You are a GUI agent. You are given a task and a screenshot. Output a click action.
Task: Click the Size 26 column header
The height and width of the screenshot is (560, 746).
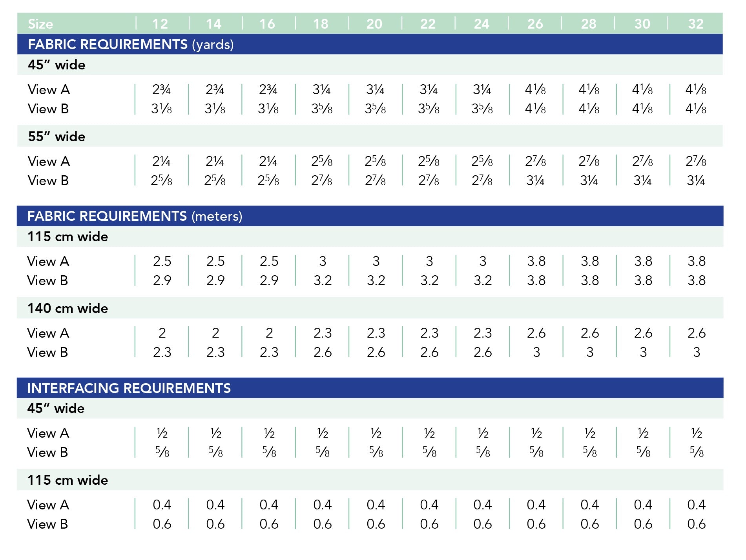pos(535,24)
